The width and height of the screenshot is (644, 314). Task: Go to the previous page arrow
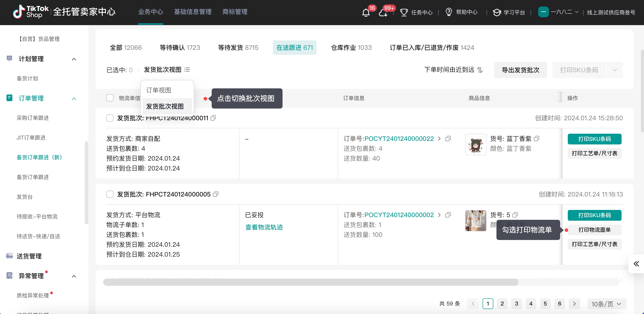pyautogui.click(x=473, y=303)
